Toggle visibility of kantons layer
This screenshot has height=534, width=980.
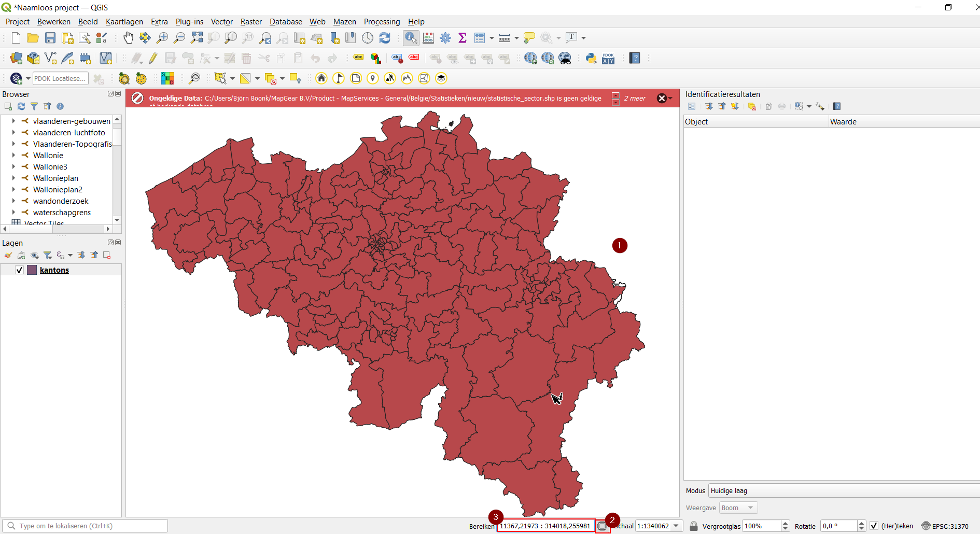pyautogui.click(x=20, y=270)
